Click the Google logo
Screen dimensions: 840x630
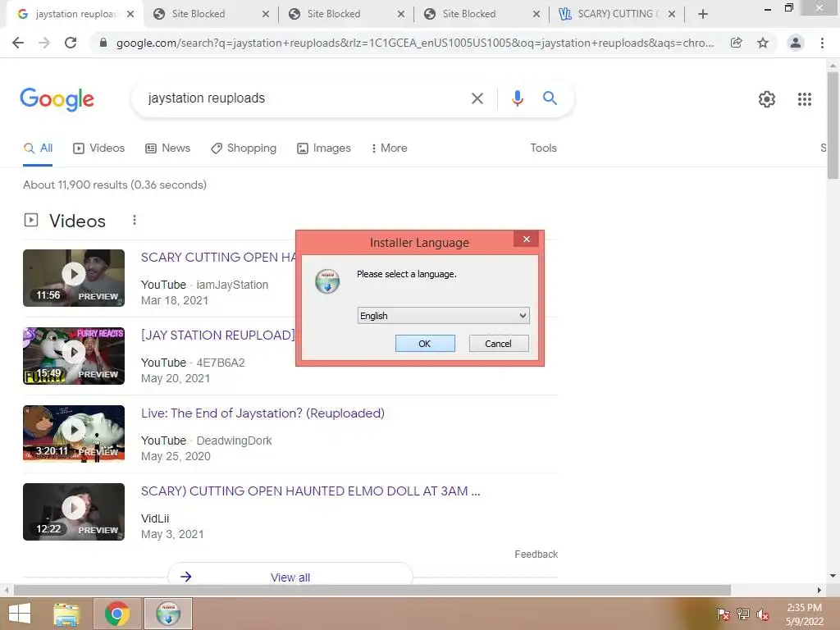click(x=57, y=99)
